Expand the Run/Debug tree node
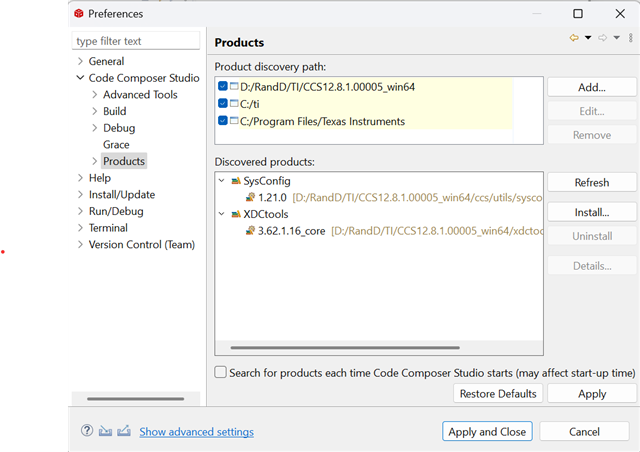Screen dimensions: 640x452 pos(80,211)
